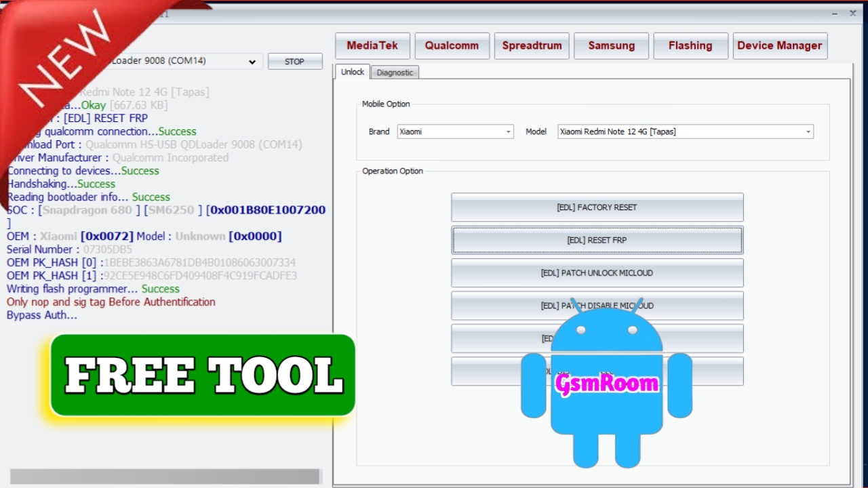This screenshot has width=868, height=488.
Task: Switch to the Unlock tab
Action: [352, 72]
